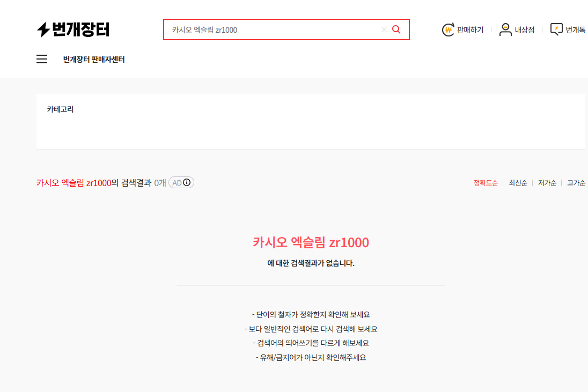Screen dimensions: 588x392
Task: Click the red magnifier search icon
Action: (396, 29)
